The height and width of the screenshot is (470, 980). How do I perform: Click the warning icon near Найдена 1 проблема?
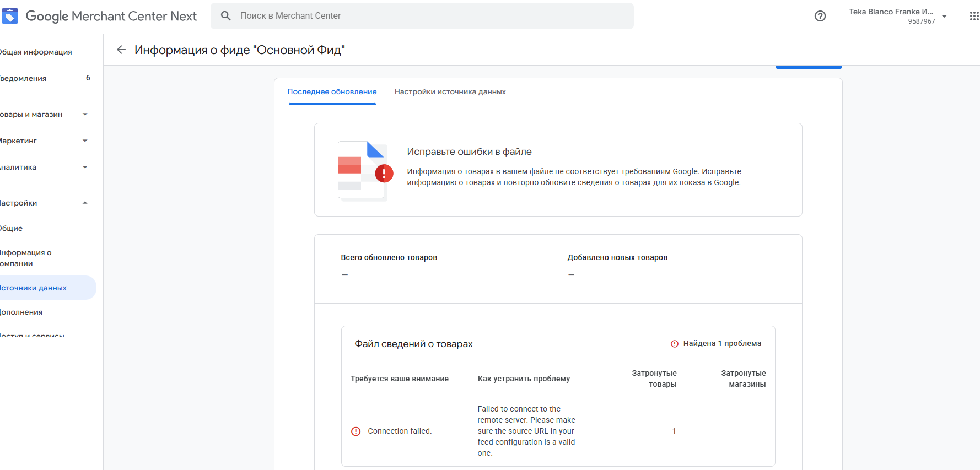[x=675, y=344]
